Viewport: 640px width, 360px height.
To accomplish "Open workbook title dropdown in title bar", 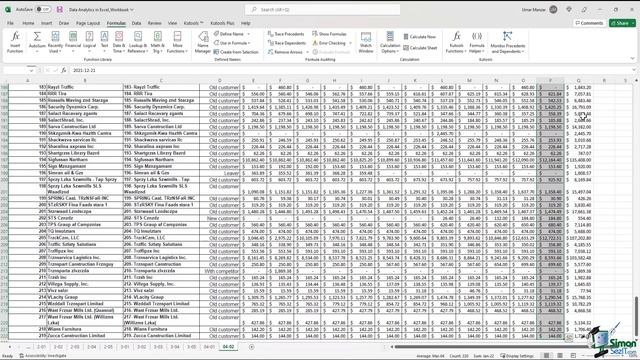I will 132,9.
